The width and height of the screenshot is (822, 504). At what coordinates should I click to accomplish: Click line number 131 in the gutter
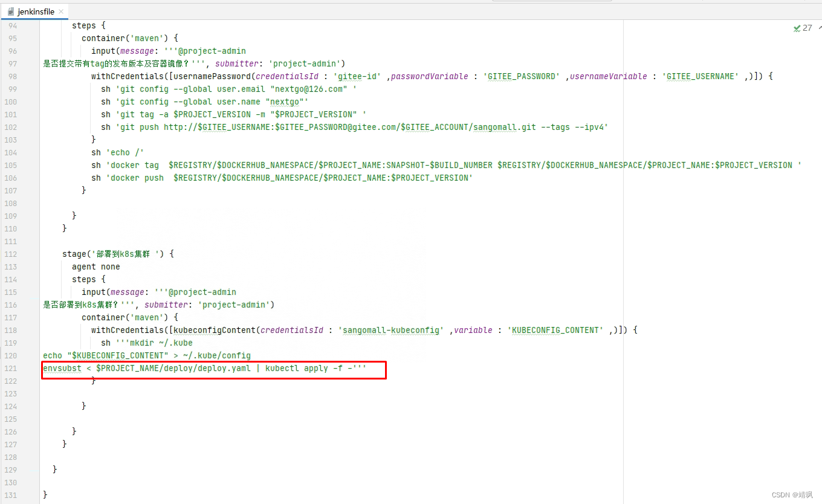tap(10, 495)
